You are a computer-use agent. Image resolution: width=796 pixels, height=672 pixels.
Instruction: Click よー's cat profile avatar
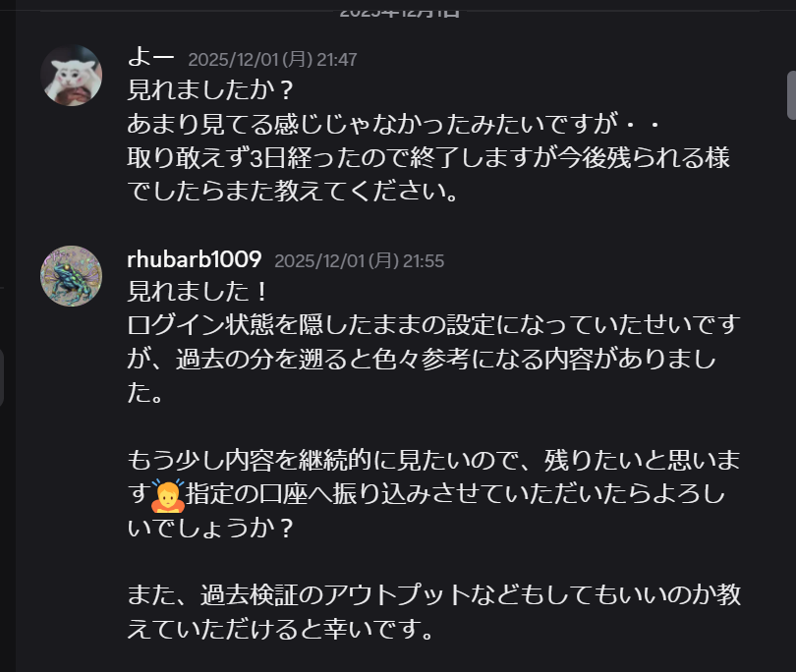(x=71, y=76)
